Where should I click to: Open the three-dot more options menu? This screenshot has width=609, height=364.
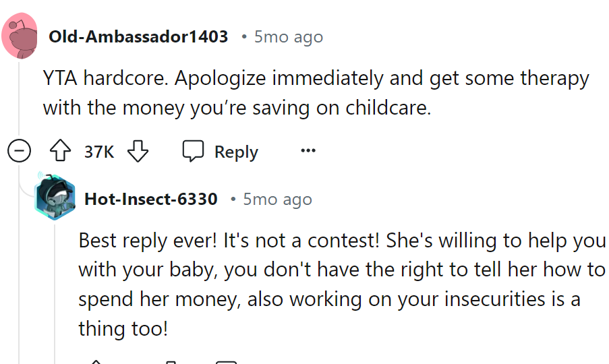coord(308,151)
